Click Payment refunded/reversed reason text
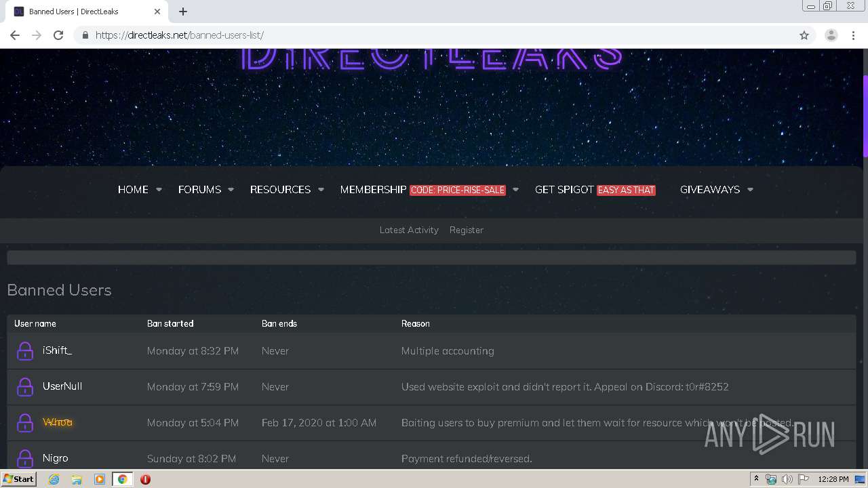This screenshot has height=488, width=868. pyautogui.click(x=467, y=459)
